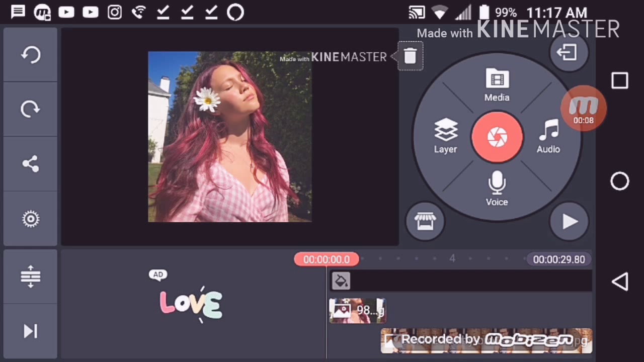644x362 pixels.
Task: Tap the Android recent apps square
Action: pyautogui.click(x=620, y=80)
